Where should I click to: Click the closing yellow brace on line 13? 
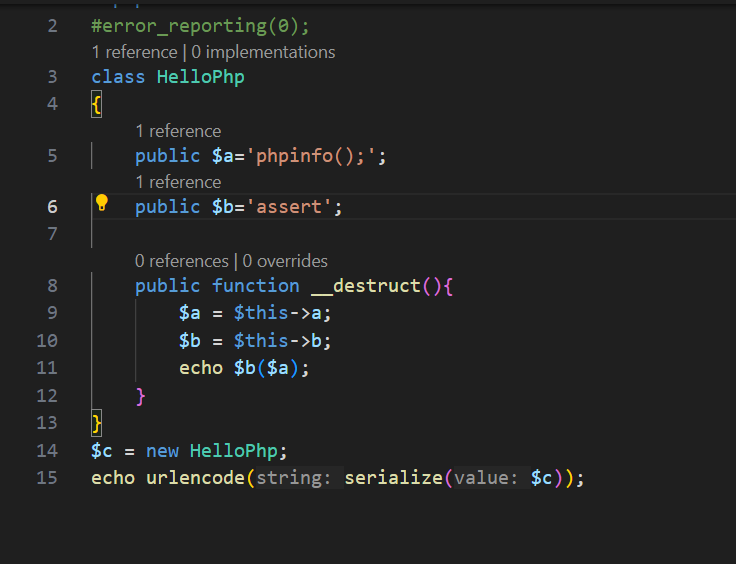coord(96,423)
